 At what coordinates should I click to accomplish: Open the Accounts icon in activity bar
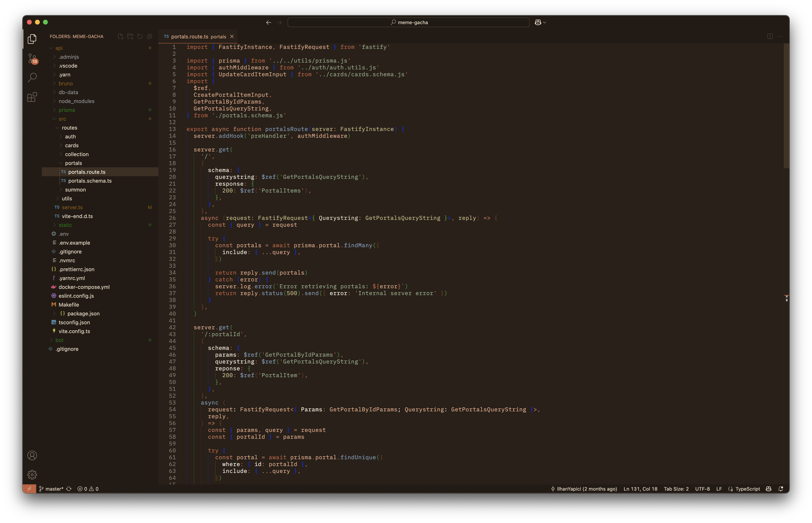coord(32,455)
